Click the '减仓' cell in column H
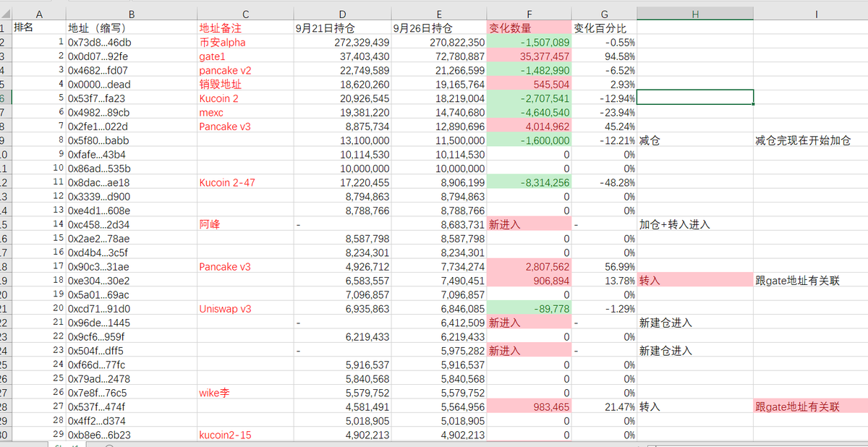Image resolution: width=868 pixels, height=447 pixels. [x=695, y=140]
